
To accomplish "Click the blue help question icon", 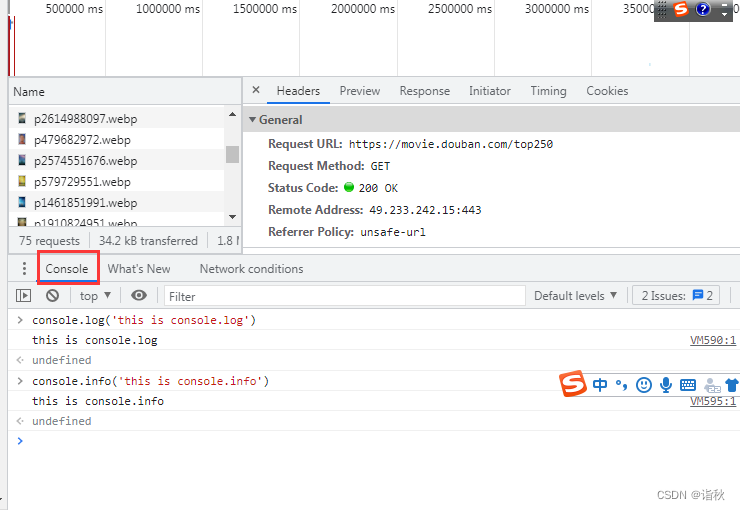I will click(x=703, y=8).
